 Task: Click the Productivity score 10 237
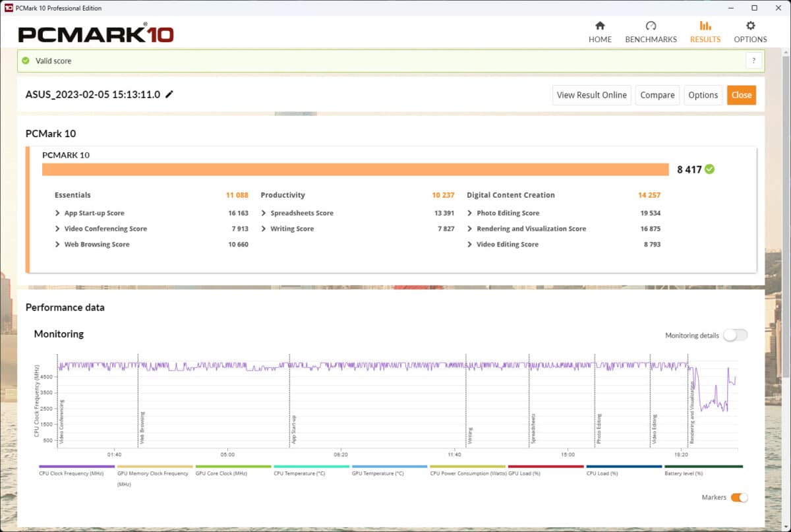pos(443,195)
